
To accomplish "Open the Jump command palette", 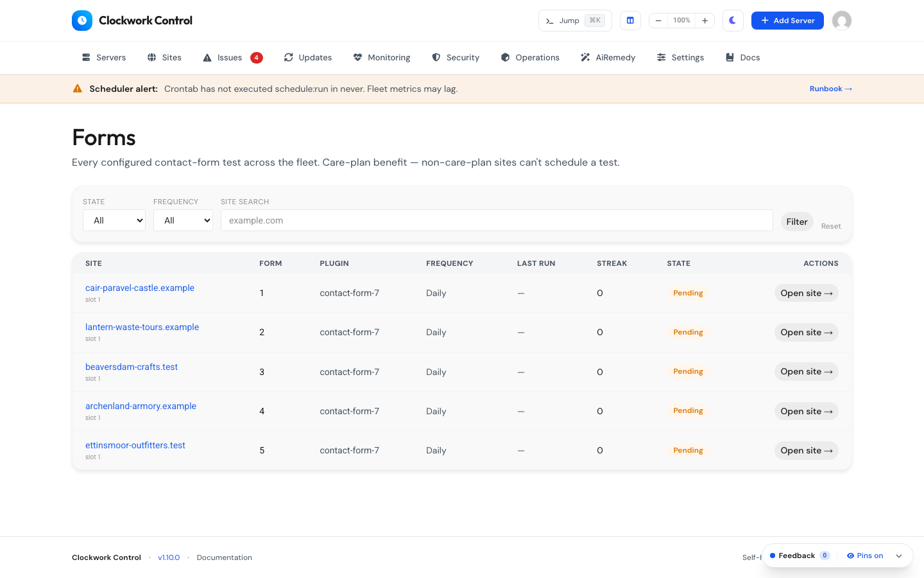I will [575, 21].
